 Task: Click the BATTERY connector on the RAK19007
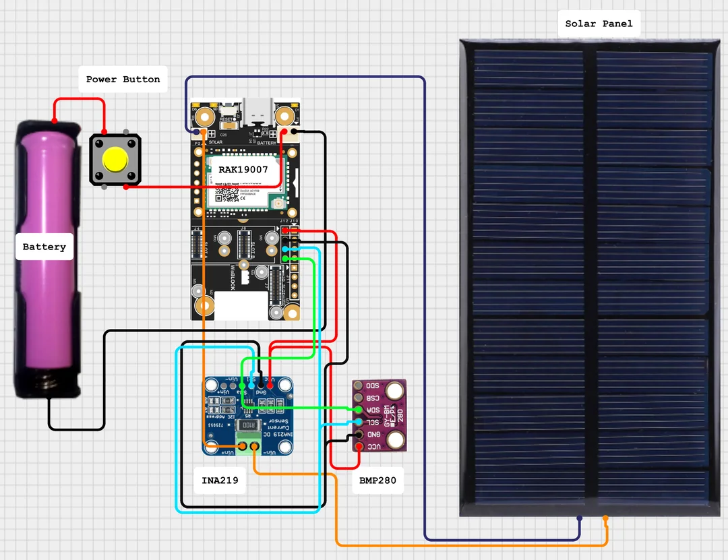pos(289,135)
